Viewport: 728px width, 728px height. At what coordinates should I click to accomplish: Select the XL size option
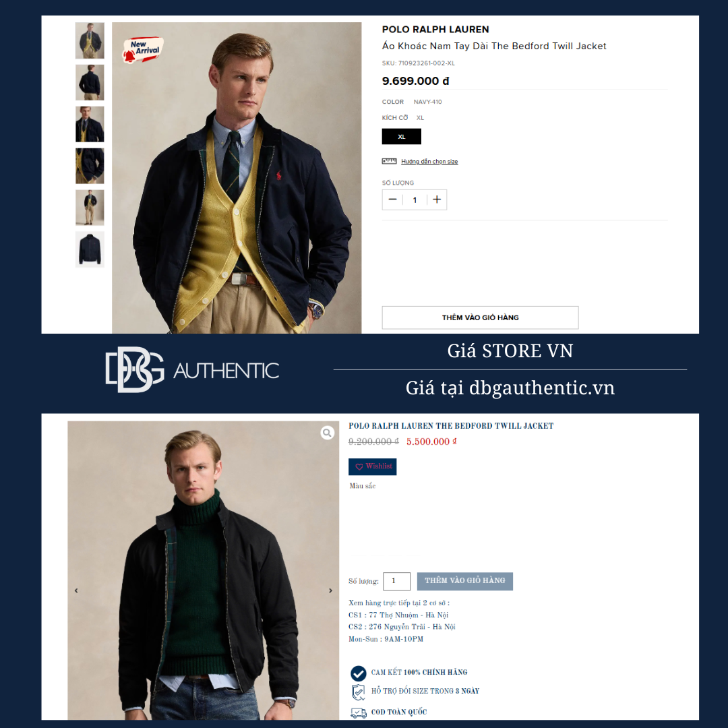(x=402, y=136)
